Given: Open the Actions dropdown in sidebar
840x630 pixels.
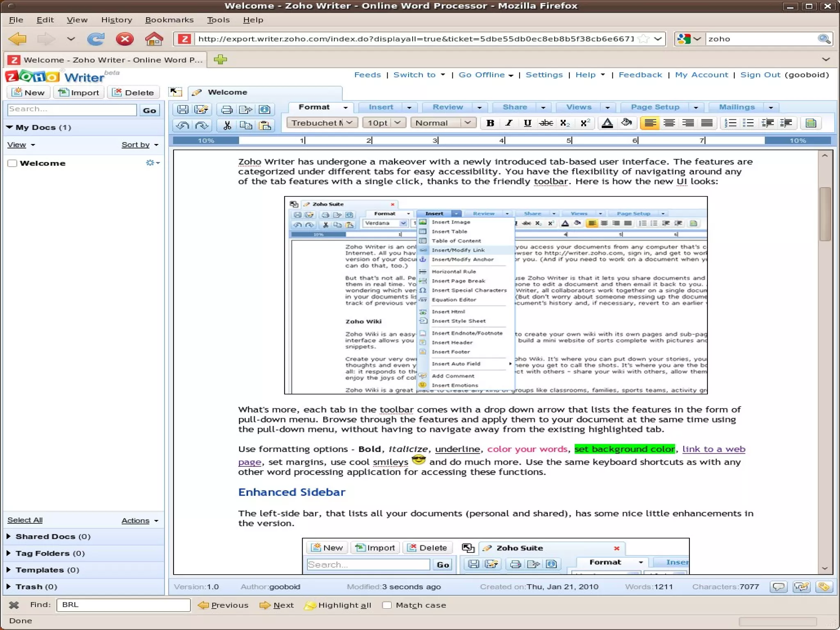Looking at the screenshot, I should tap(140, 520).
